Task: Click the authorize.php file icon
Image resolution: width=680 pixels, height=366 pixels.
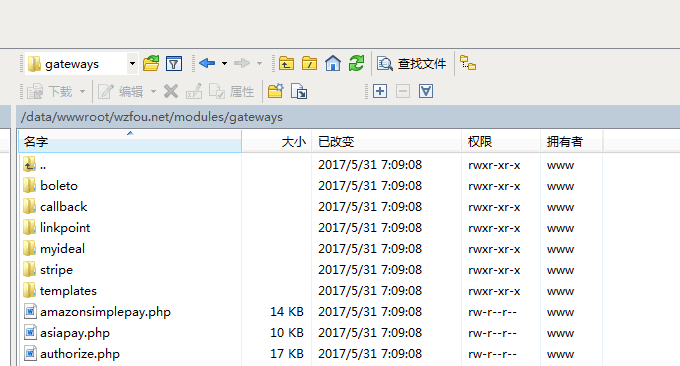Action: point(30,354)
